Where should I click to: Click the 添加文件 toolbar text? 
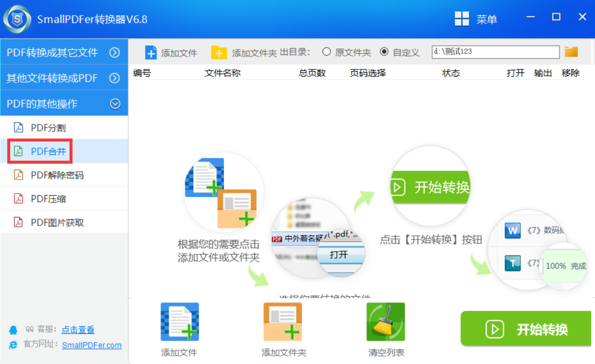click(x=179, y=53)
